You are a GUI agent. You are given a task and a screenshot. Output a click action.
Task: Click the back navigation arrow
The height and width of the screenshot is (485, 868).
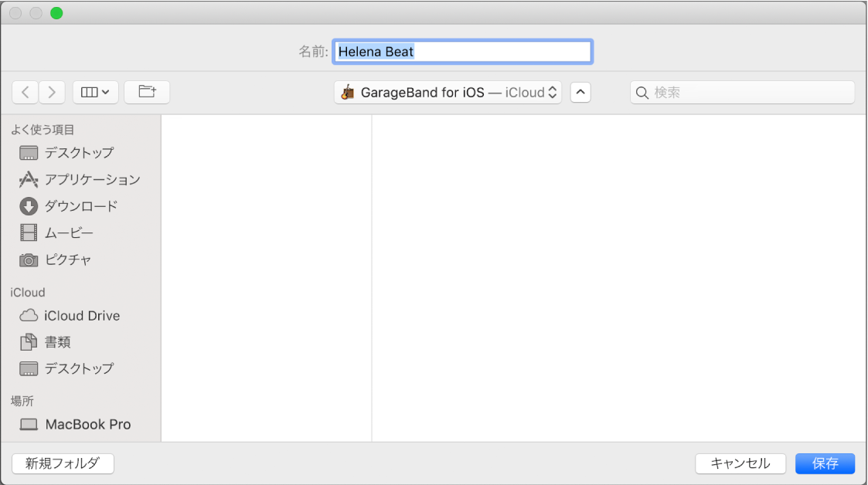click(25, 92)
